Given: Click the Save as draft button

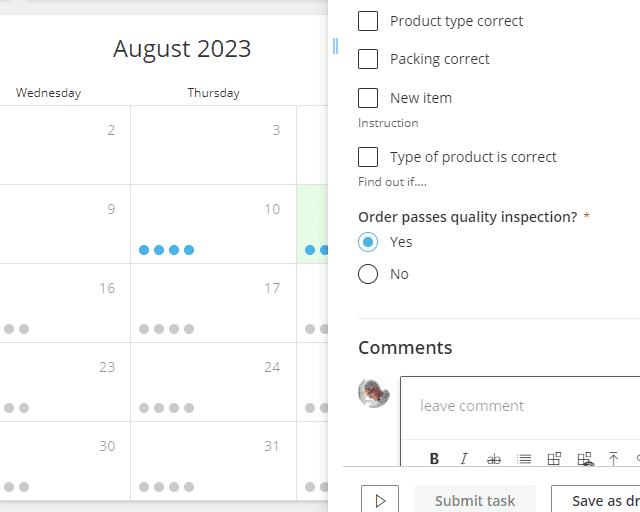Looking at the screenshot, I should pyautogui.click(x=596, y=500).
